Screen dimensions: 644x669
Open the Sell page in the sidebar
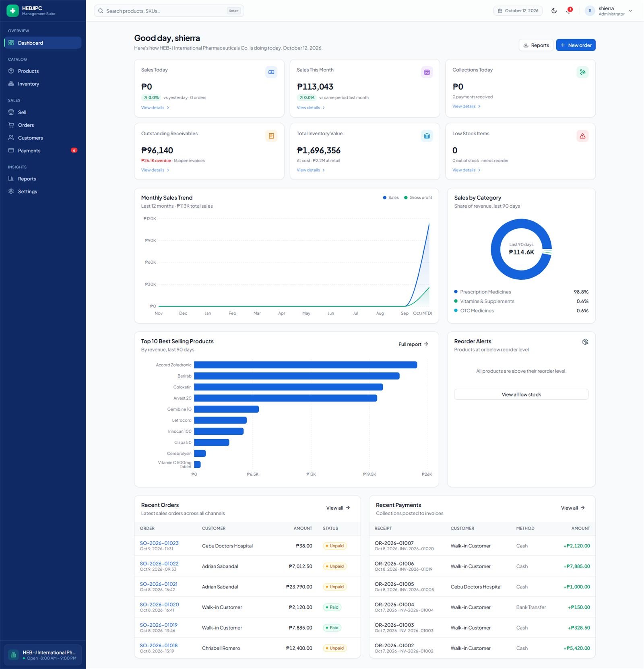(x=43, y=112)
